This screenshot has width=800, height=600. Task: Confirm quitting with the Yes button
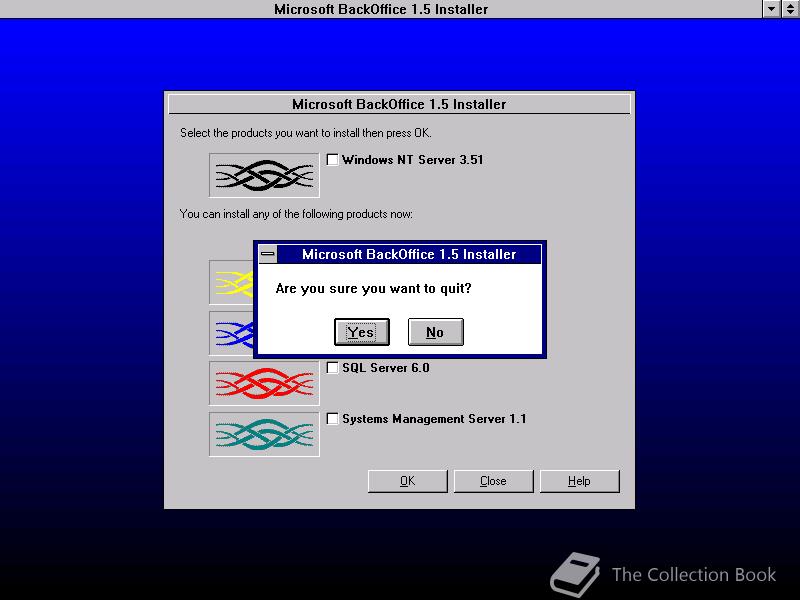[362, 332]
